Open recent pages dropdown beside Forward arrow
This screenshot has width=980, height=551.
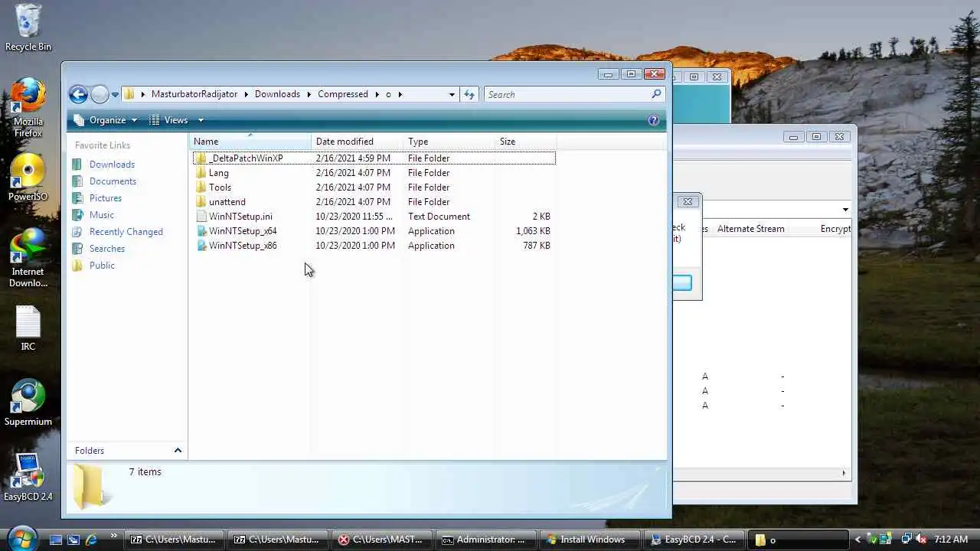[115, 95]
